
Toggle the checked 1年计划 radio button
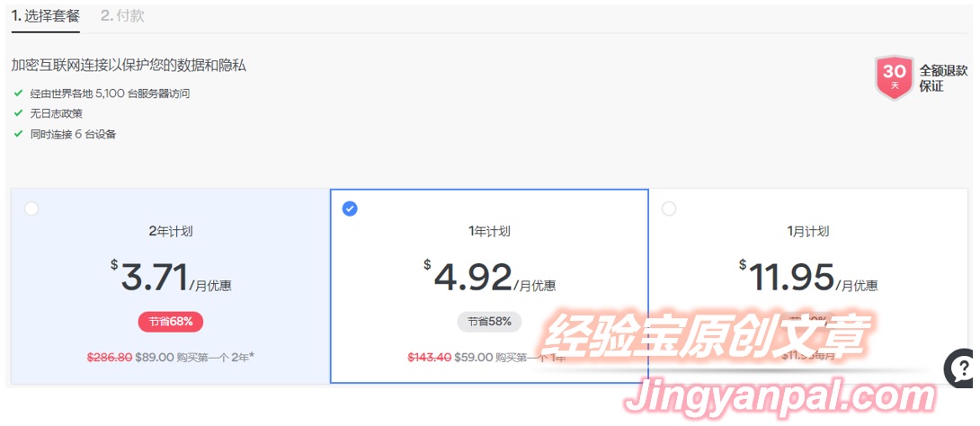350,209
